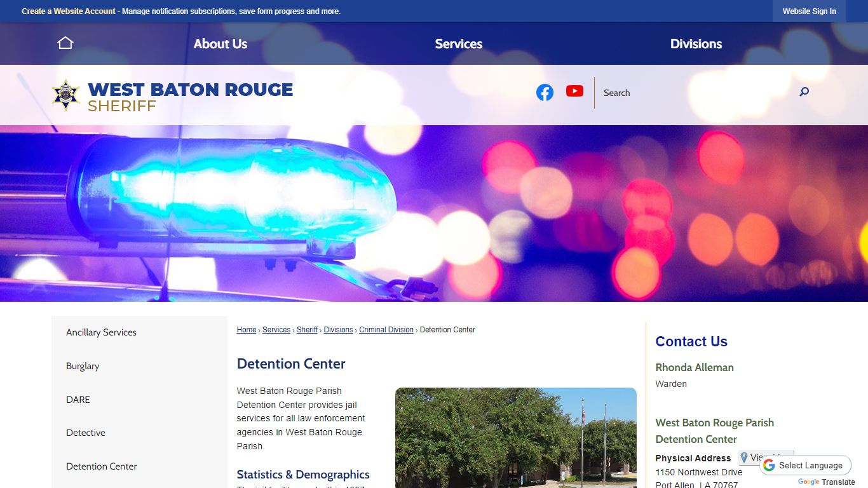Click Rhonda Alleman contact name

(695, 367)
